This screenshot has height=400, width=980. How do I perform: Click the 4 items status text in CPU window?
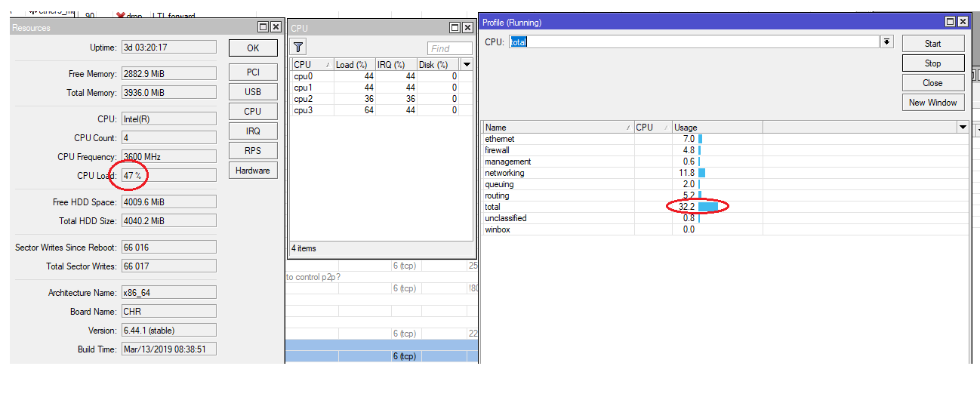coord(304,248)
